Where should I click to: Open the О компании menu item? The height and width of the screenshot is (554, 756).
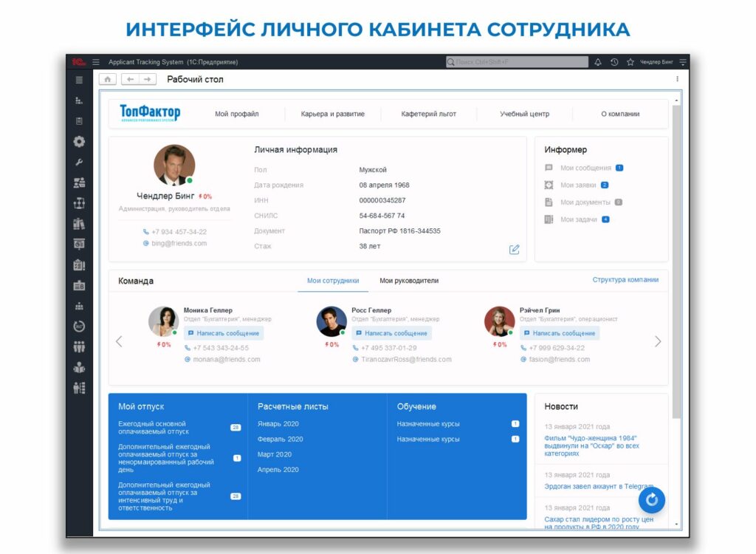[620, 114]
